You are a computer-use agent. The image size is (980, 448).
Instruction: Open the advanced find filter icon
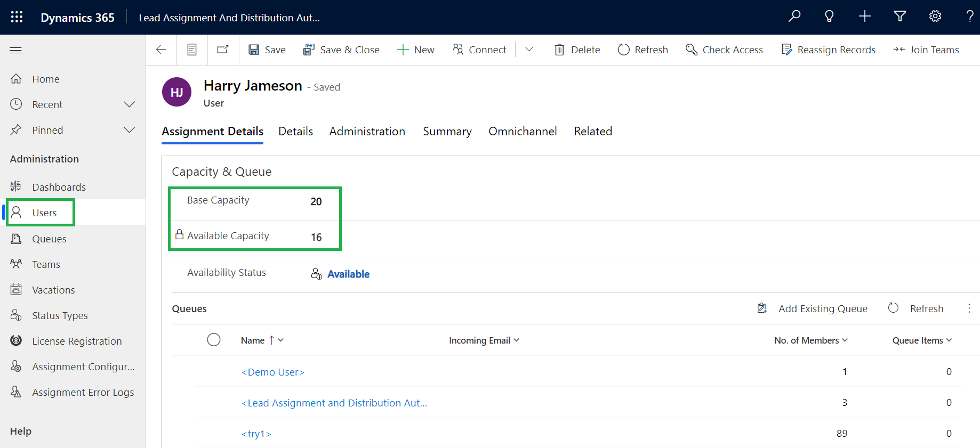click(x=900, y=17)
